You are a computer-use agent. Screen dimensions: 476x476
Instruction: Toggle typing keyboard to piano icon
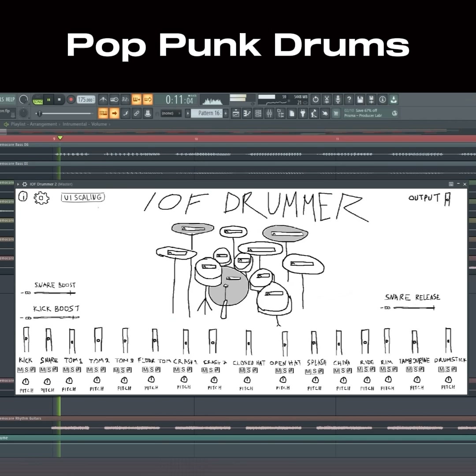click(x=103, y=113)
